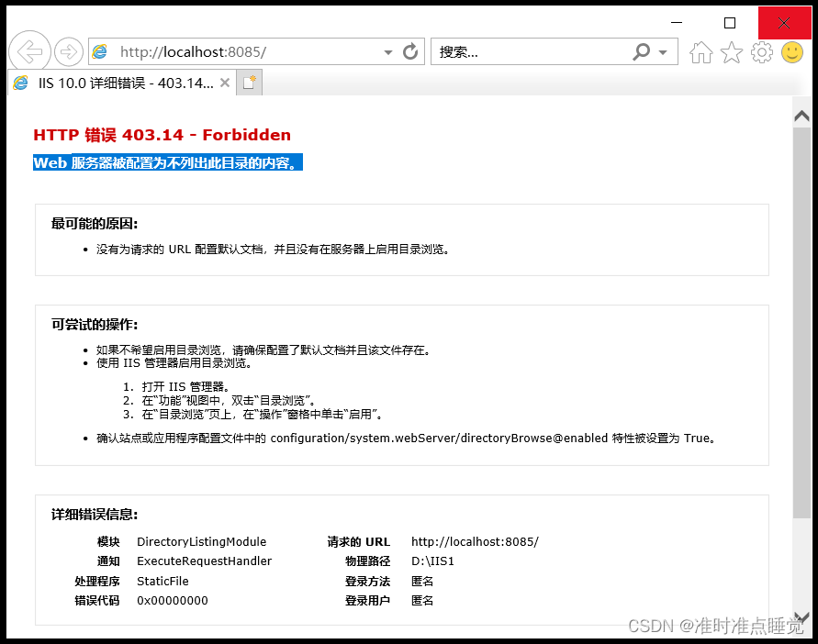
Task: Open Favorites star icon
Action: pos(732,52)
